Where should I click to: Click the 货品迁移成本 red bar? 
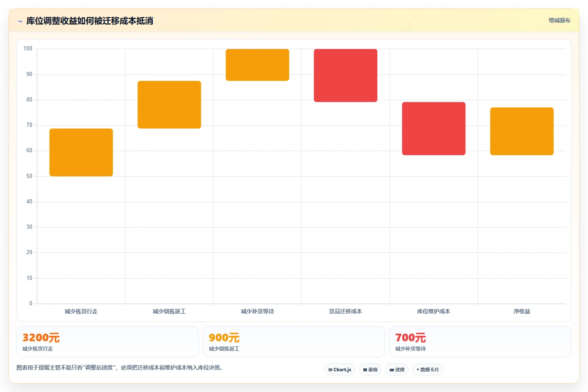point(346,75)
